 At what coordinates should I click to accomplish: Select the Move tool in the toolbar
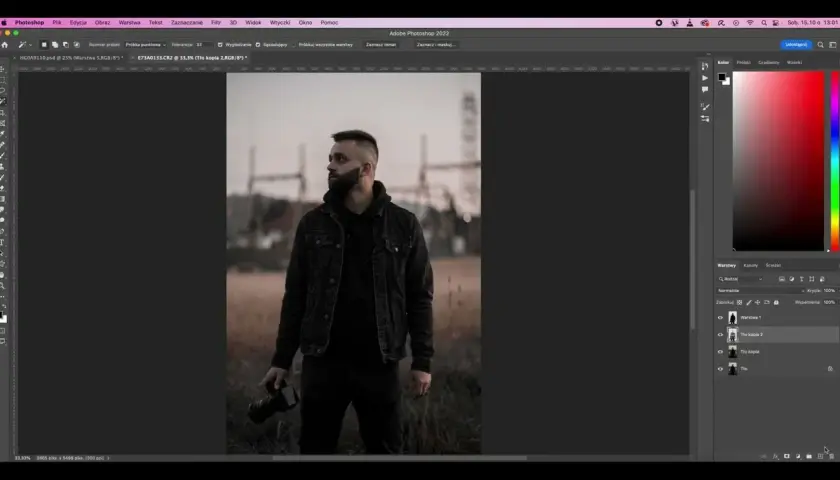[3, 69]
